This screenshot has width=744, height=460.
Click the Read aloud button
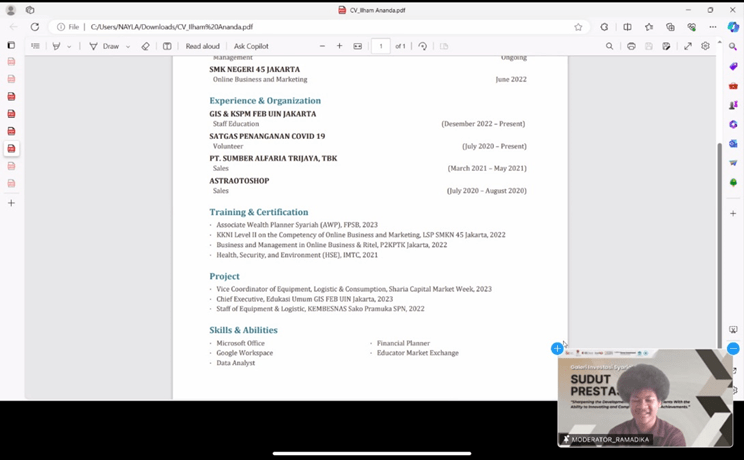coord(202,46)
